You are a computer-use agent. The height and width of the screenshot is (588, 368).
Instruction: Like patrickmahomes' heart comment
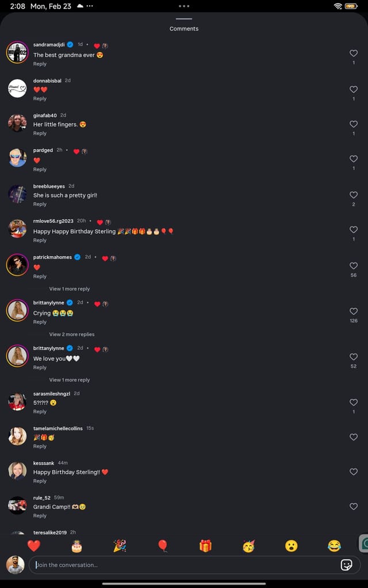point(354,266)
